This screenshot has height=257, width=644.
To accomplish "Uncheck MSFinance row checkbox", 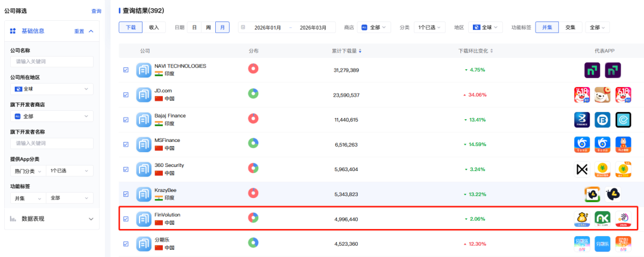I will coord(126,144).
